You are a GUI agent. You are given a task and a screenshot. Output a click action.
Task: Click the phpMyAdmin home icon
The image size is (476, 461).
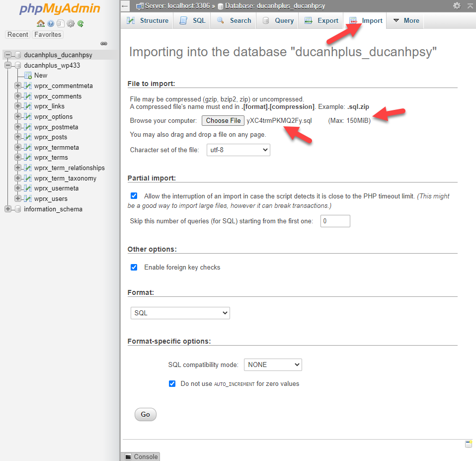[x=41, y=23]
